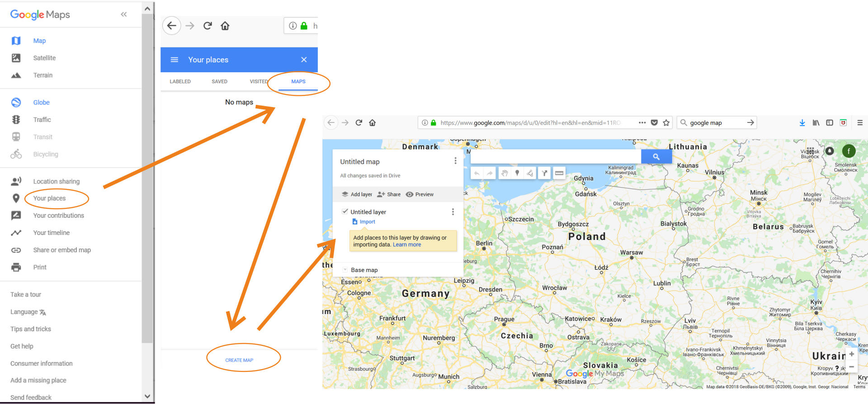Click reload icon in Your places window
The width and height of the screenshot is (868, 404).
tap(208, 26)
